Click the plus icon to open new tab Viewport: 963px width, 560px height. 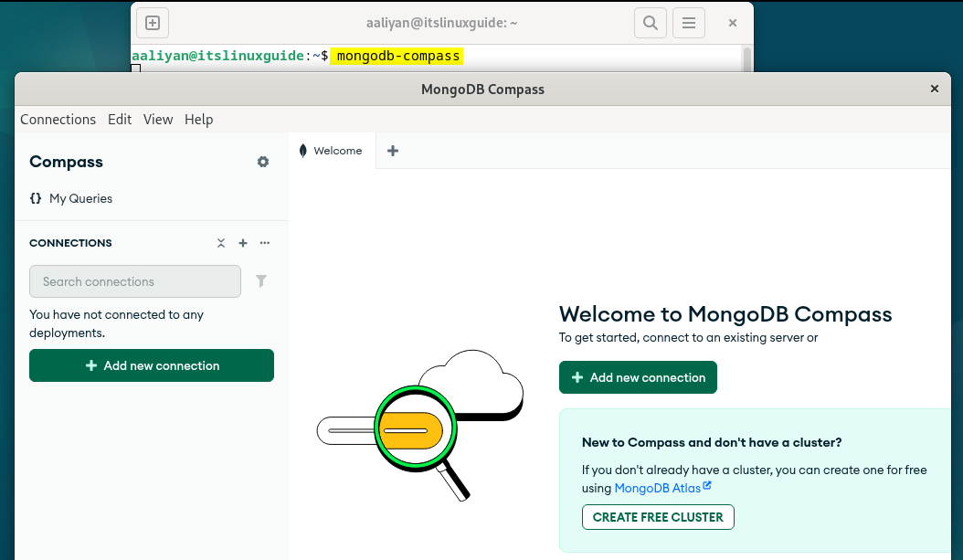[x=393, y=151]
